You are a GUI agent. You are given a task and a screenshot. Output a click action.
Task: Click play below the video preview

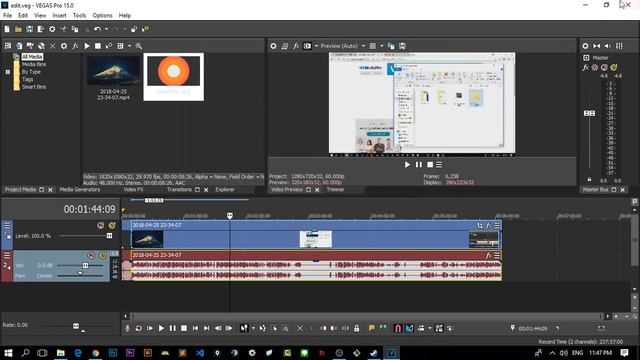(x=407, y=165)
